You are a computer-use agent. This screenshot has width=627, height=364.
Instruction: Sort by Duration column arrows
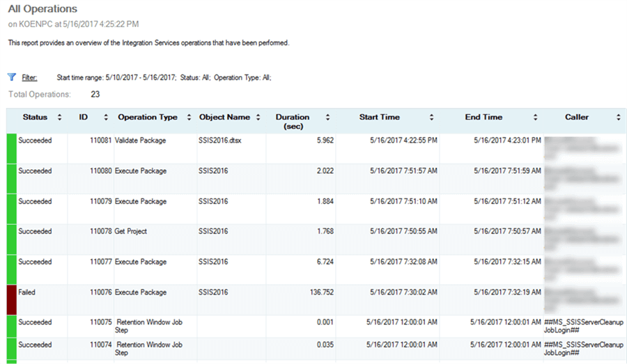coord(328,118)
